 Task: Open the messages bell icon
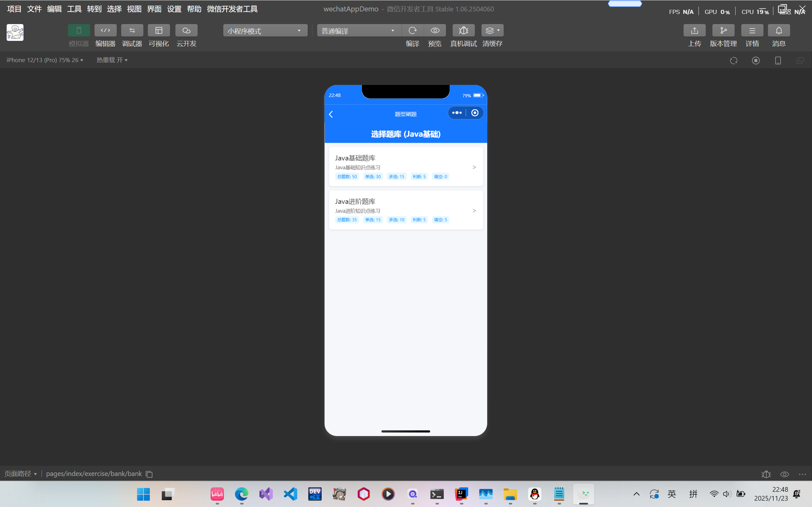tap(778, 30)
